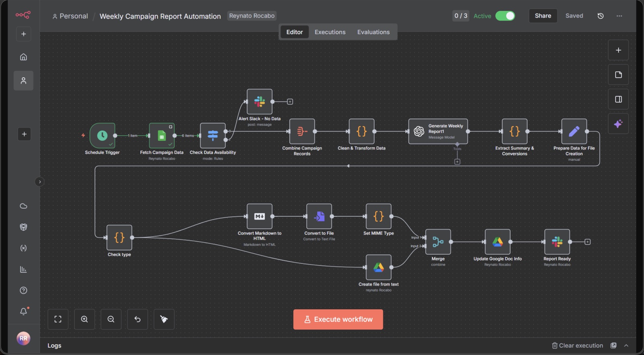This screenshot has width=644, height=355.
Task: Select the Merge node
Action: (438, 242)
